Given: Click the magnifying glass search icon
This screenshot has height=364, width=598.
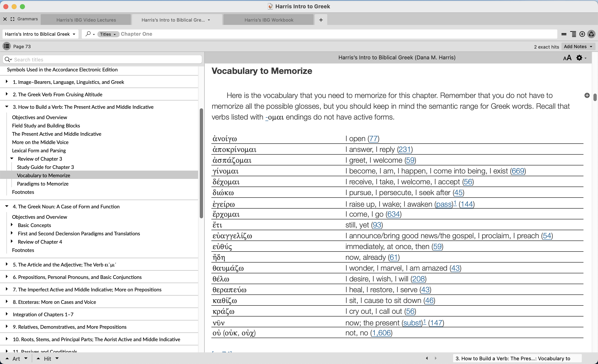Looking at the screenshot, I should point(88,34).
